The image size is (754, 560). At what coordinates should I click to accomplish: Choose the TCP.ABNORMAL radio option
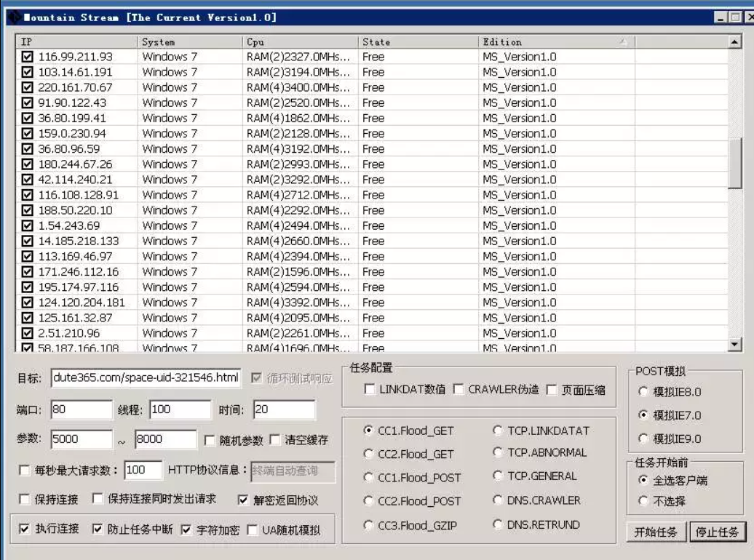(498, 452)
